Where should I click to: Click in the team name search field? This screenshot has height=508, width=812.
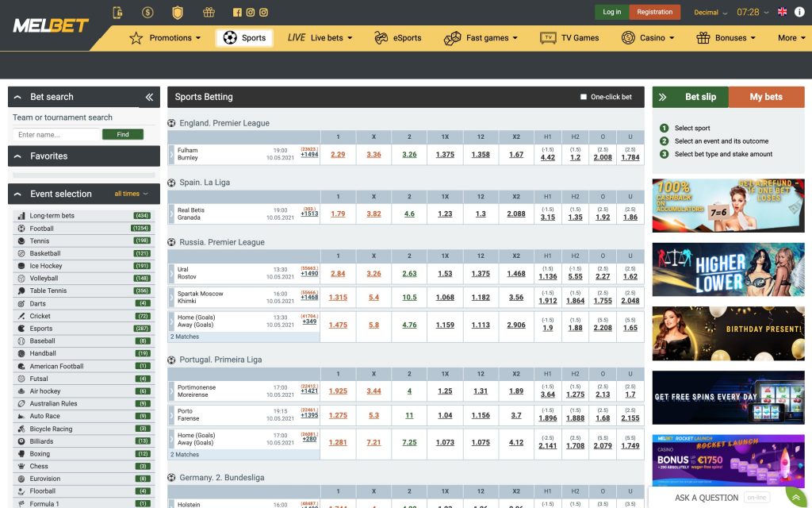[56, 135]
